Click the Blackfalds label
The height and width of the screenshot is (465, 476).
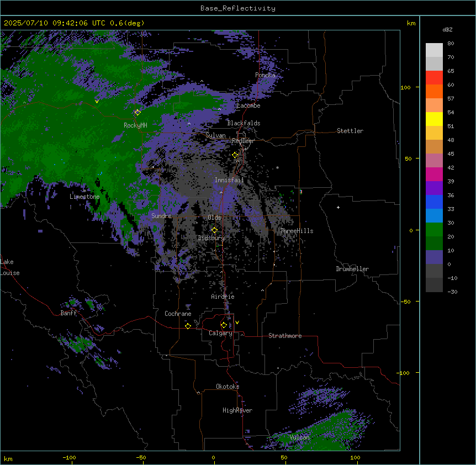[244, 123]
